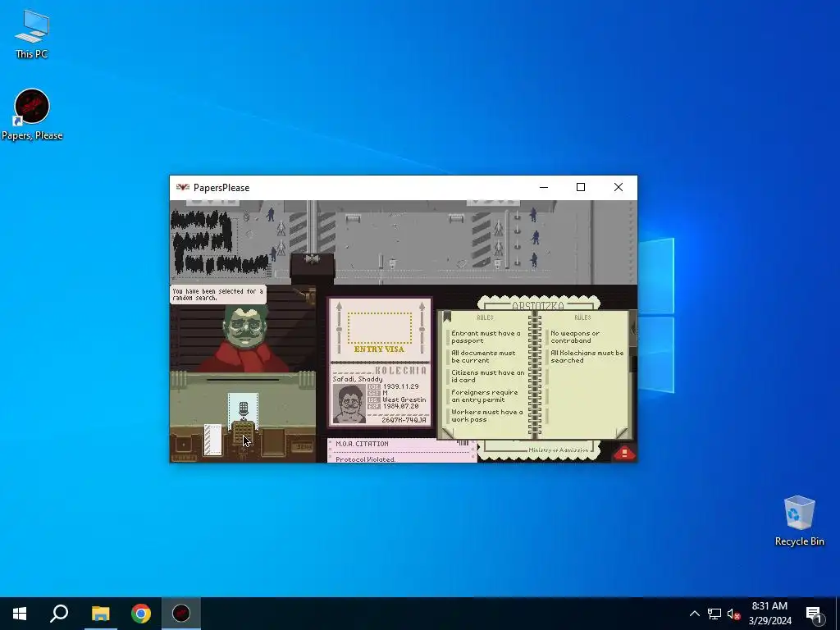The height and width of the screenshot is (630, 840).
Task: Click the birth date 1939.11.29
Action: pos(400,386)
